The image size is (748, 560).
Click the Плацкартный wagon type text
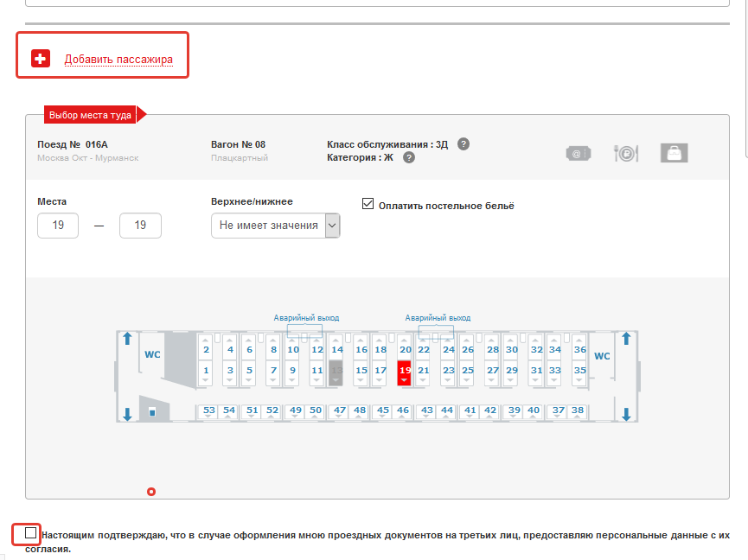click(x=240, y=158)
